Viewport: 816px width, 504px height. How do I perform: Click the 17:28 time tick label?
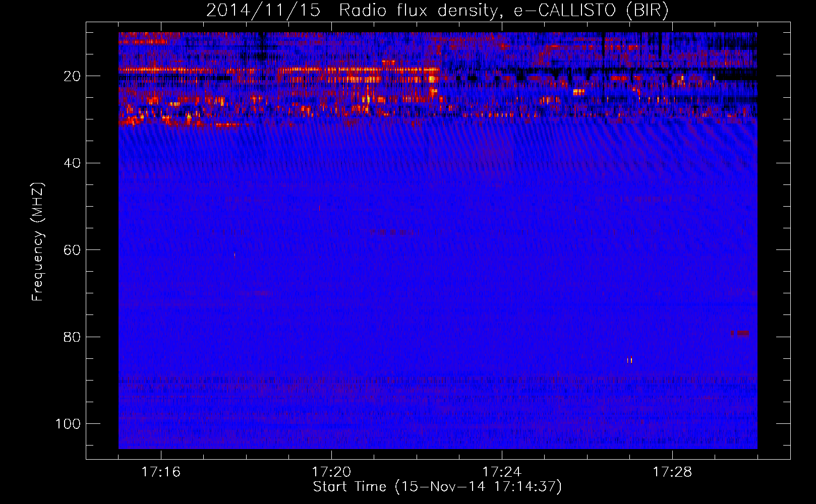tap(672, 472)
